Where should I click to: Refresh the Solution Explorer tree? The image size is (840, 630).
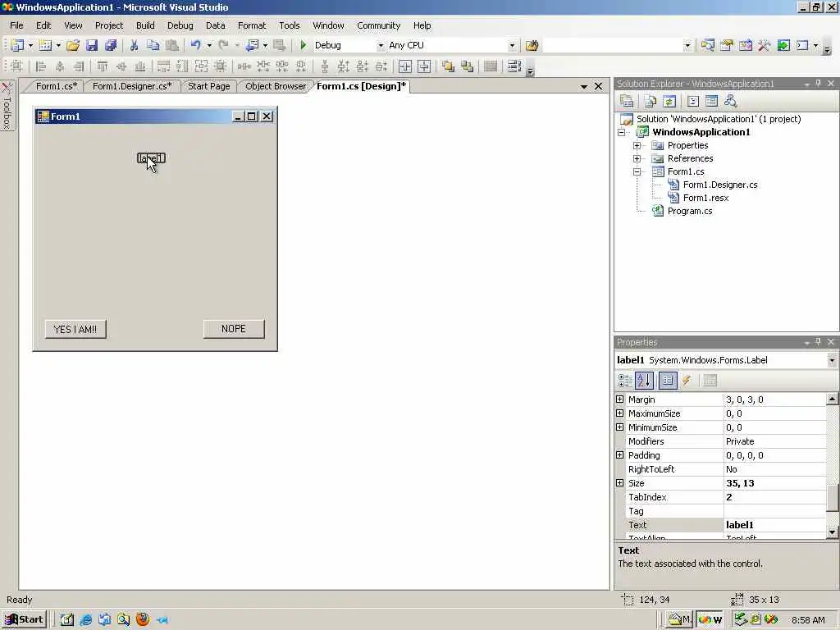[669, 101]
